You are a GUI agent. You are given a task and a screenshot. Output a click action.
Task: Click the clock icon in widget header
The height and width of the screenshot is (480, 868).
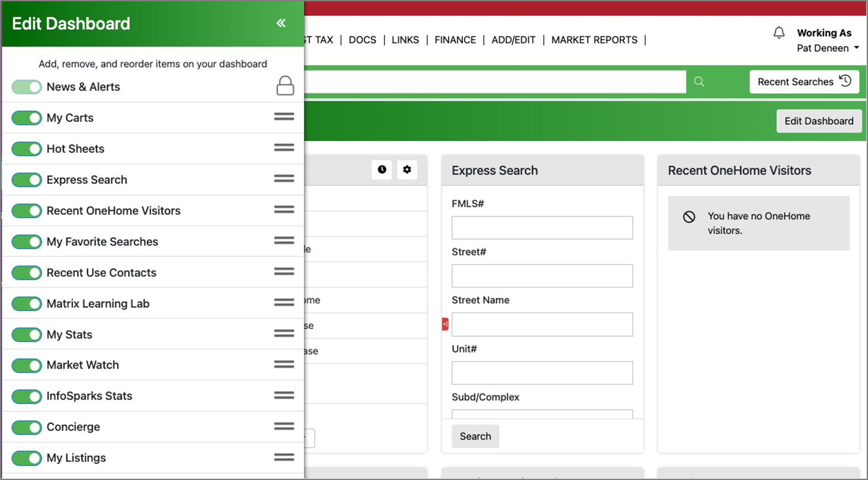[x=381, y=170]
